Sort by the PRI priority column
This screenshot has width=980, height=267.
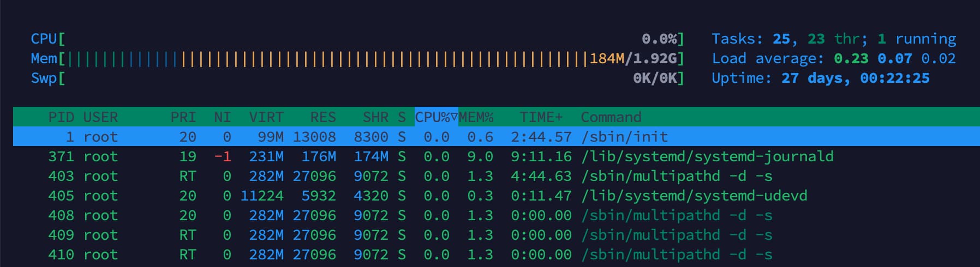point(183,117)
